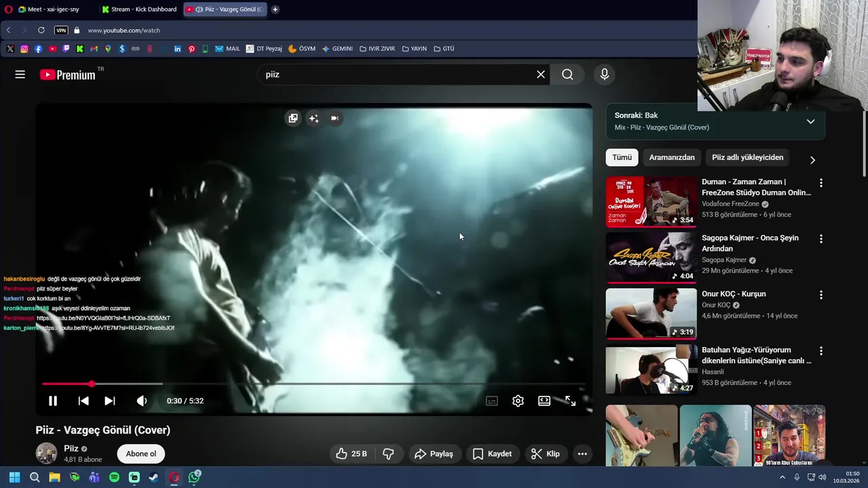Switch to the Stream - Kick Dashboard tab
This screenshot has height=488, width=868.
[139, 9]
